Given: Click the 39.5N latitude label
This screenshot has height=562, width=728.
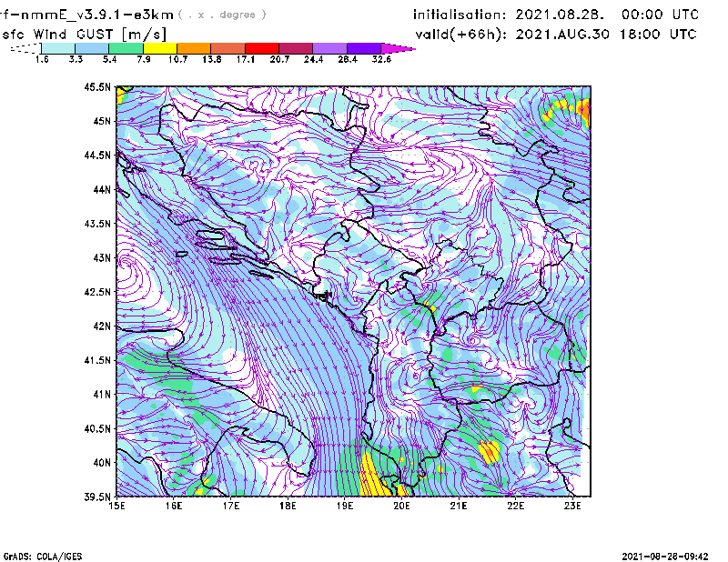Looking at the screenshot, I should (x=97, y=497).
